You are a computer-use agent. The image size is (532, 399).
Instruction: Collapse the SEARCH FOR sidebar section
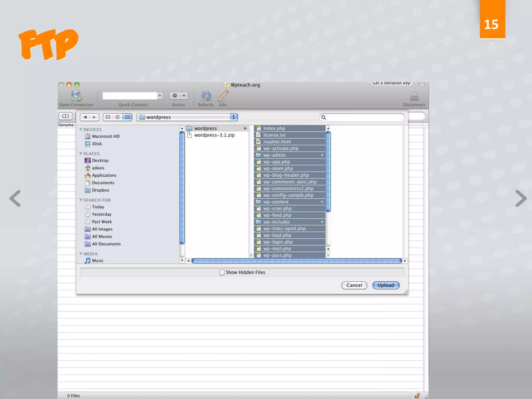(x=81, y=200)
